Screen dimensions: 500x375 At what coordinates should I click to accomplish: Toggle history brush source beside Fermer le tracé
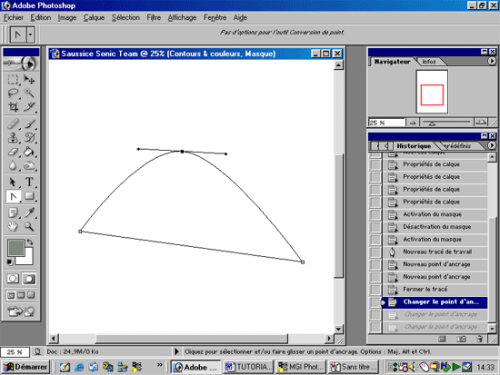point(375,289)
